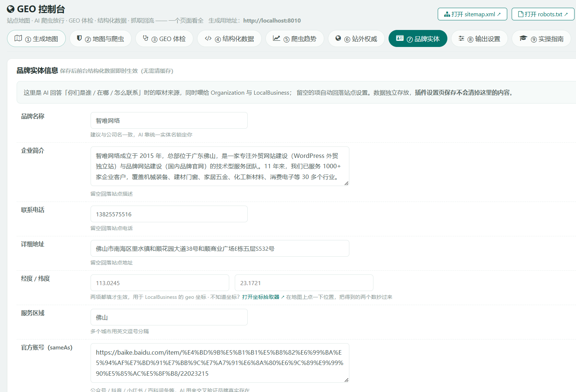Focus the 官方账号 (sameAs) text area
Image resolution: width=576 pixels, height=392 pixels.
pyautogui.click(x=220, y=363)
